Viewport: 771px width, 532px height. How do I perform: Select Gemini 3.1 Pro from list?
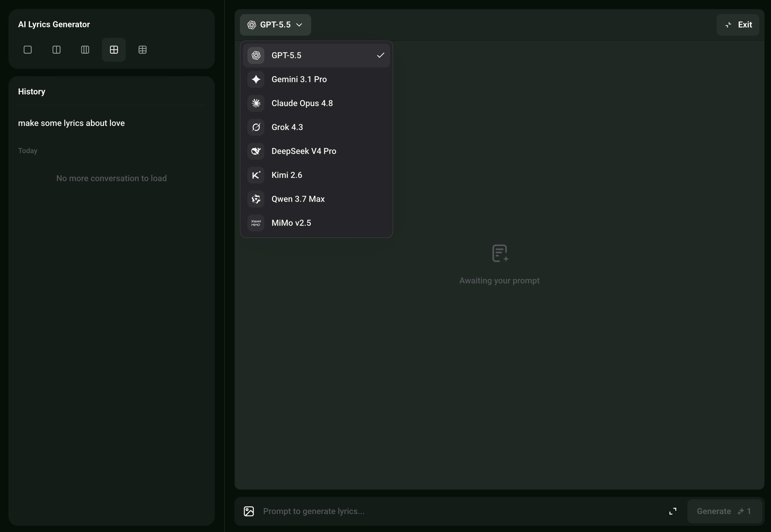(x=316, y=79)
